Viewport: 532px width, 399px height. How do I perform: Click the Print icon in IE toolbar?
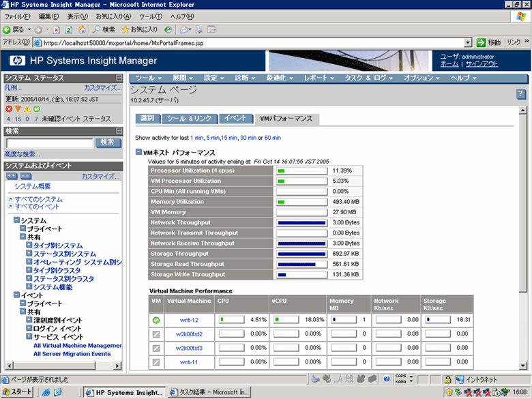(x=199, y=30)
